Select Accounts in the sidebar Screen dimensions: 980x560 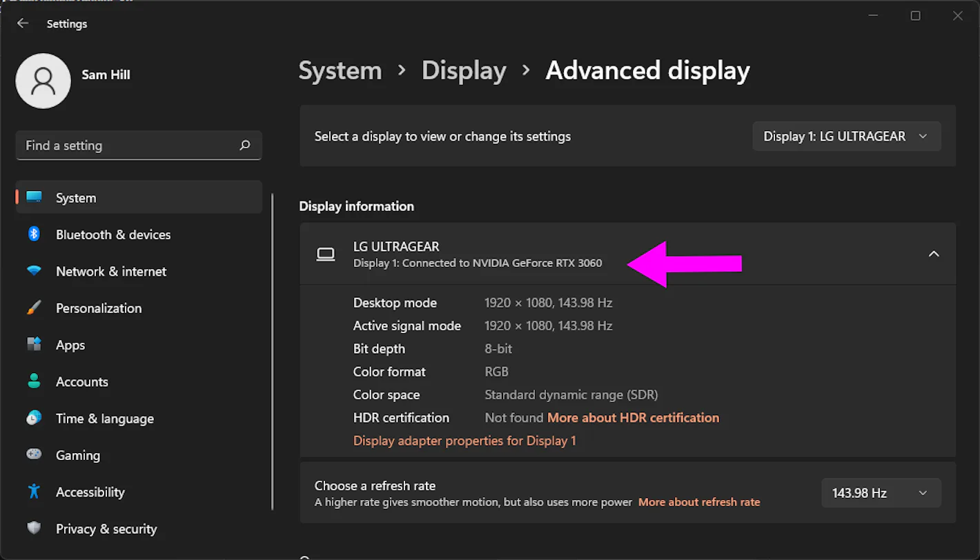pyautogui.click(x=139, y=381)
